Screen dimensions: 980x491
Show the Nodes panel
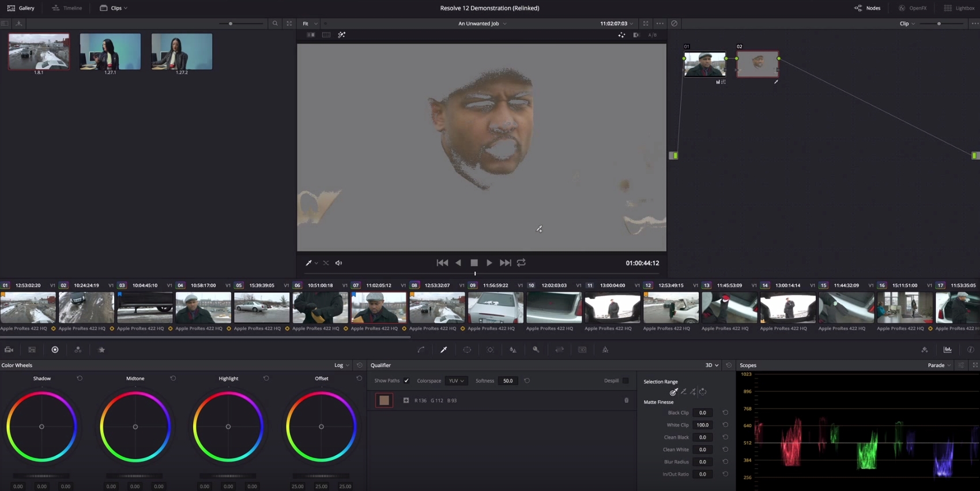coord(867,8)
